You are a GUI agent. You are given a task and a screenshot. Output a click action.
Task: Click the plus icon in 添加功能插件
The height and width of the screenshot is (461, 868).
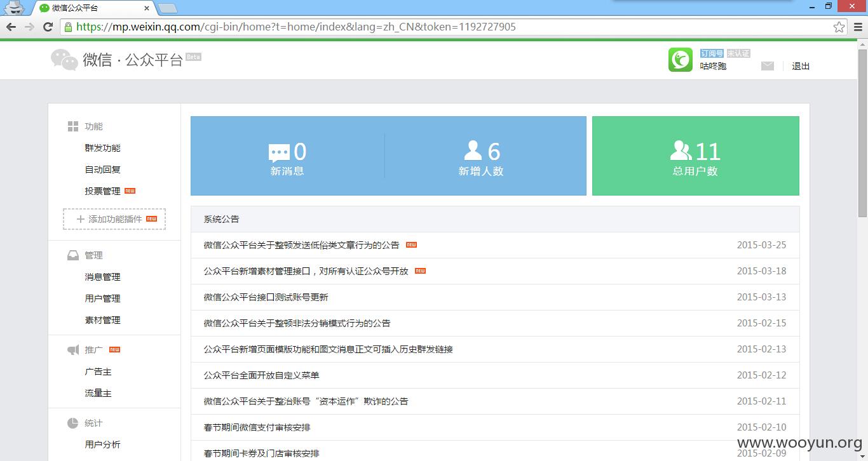[x=80, y=219]
